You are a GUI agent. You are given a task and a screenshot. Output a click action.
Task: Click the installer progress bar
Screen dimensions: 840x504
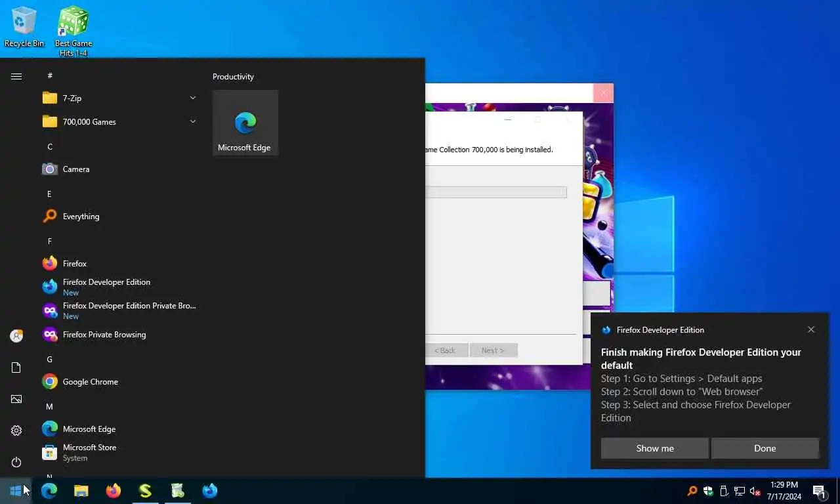(496, 192)
